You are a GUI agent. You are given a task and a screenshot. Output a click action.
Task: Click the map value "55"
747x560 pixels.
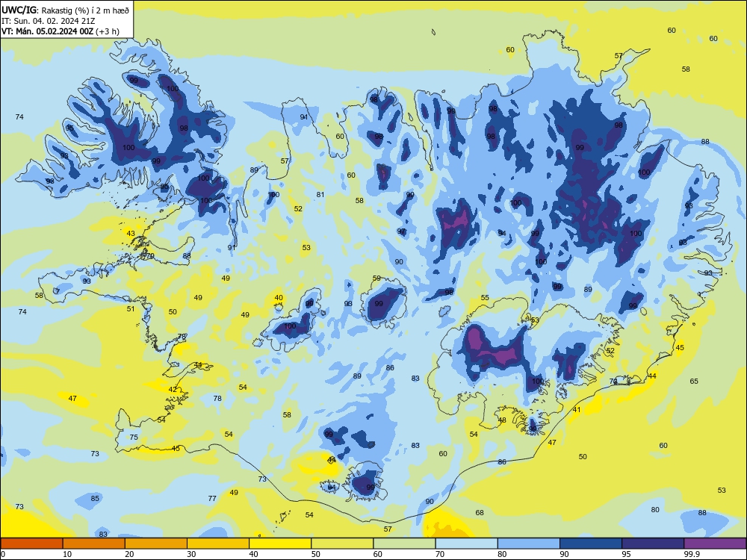(485, 297)
